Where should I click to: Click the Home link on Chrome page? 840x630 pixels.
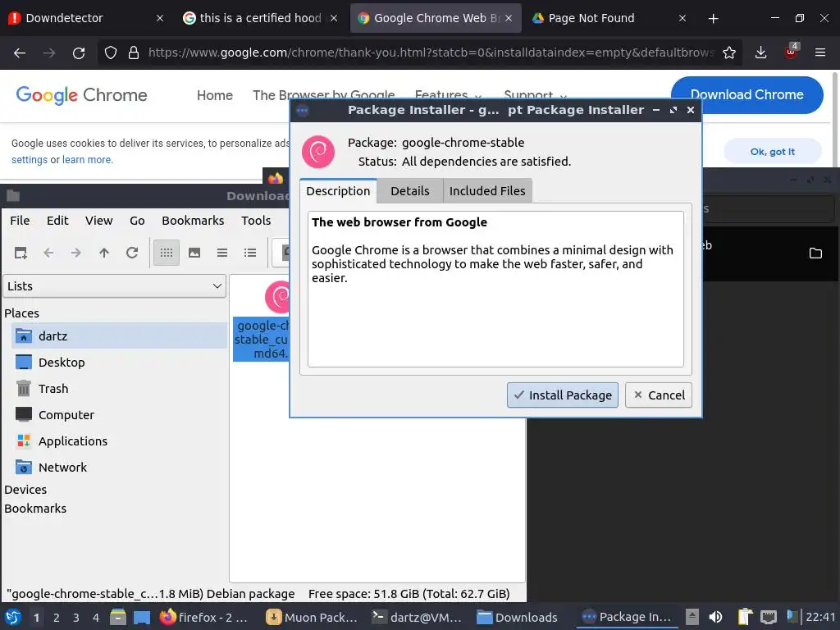click(x=215, y=95)
